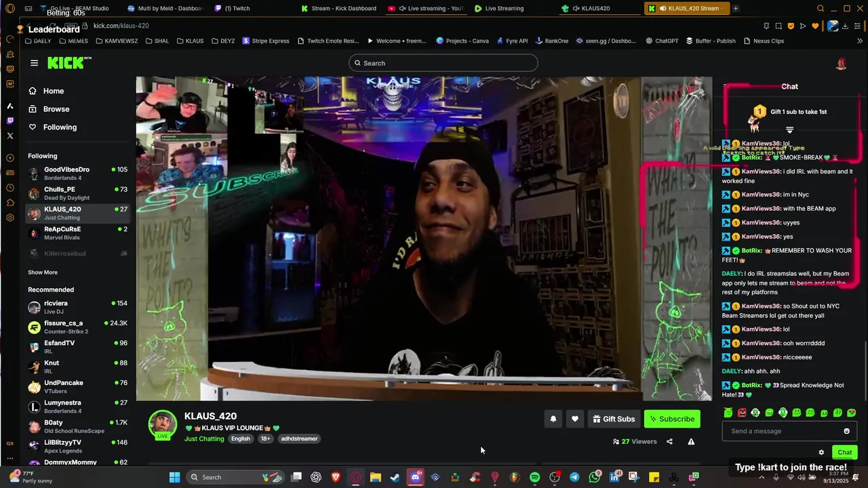Open Steam from the taskbar
This screenshot has height=488, width=868.
click(395, 477)
